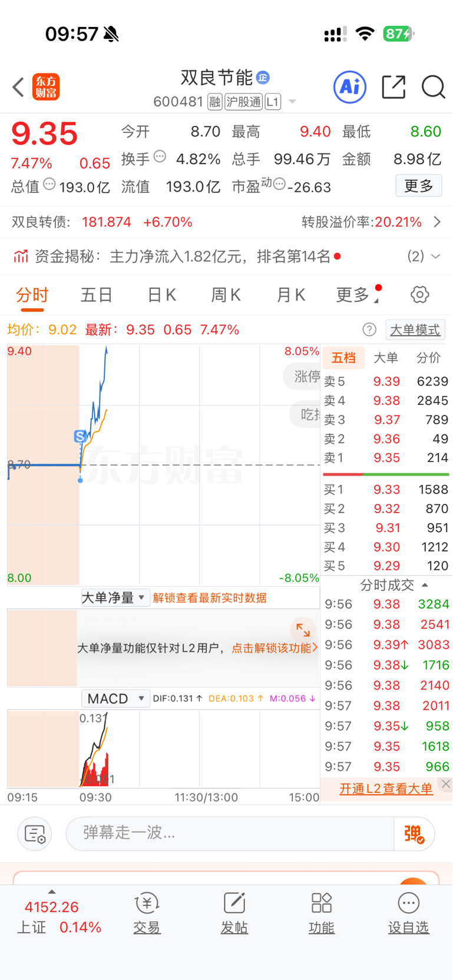Open the 双良转债 bond row chevron
The width and height of the screenshot is (453, 980).
437,222
